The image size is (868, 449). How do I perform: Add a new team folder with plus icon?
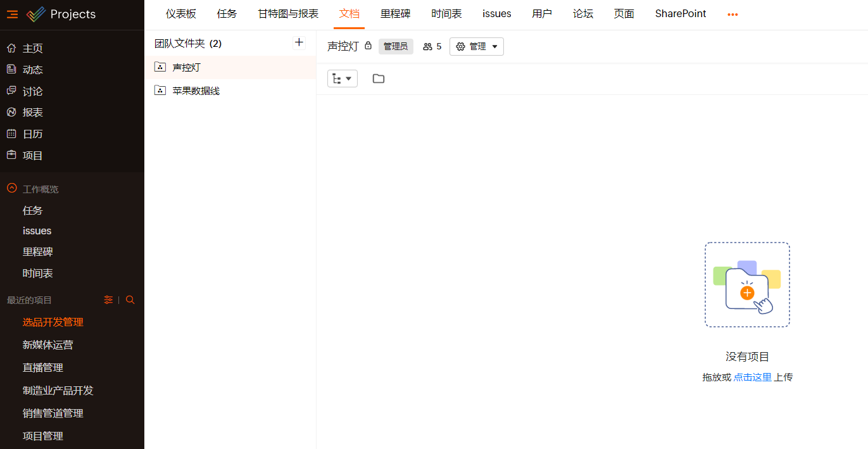coord(299,43)
